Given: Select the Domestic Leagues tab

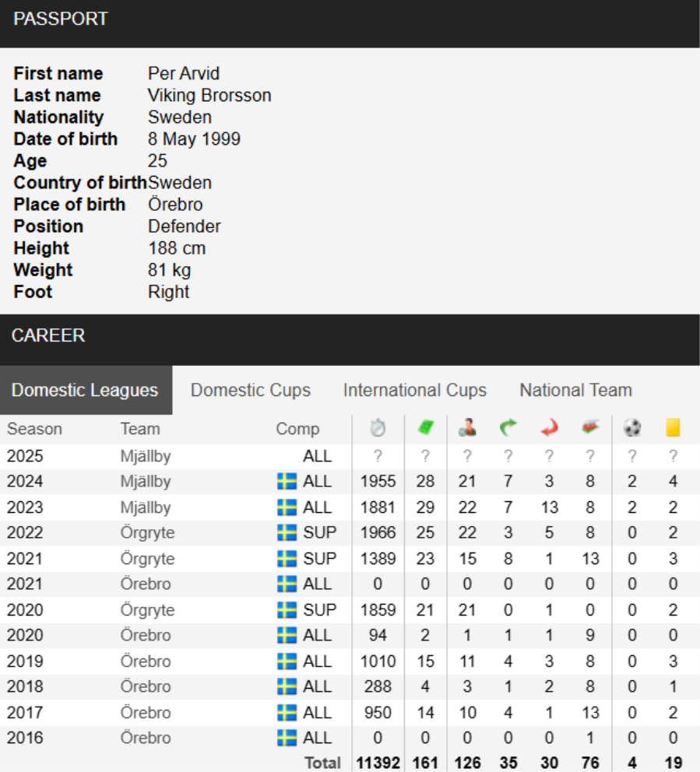Looking at the screenshot, I should 85,390.
